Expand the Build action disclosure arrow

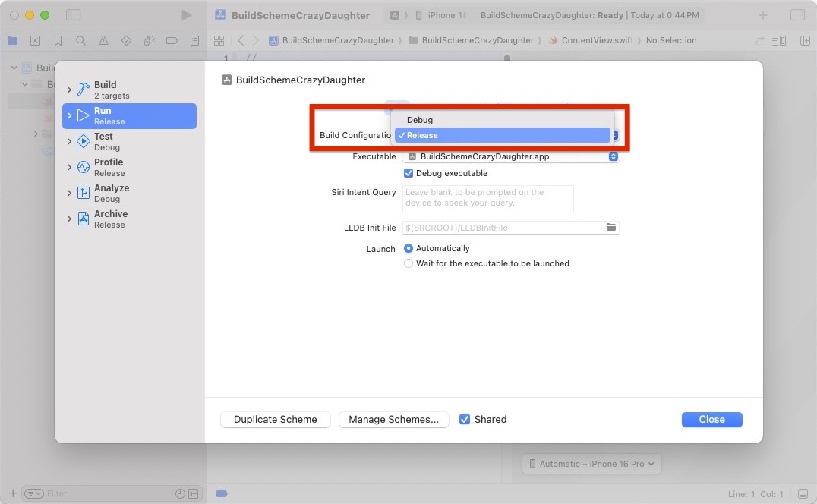pyautogui.click(x=70, y=90)
